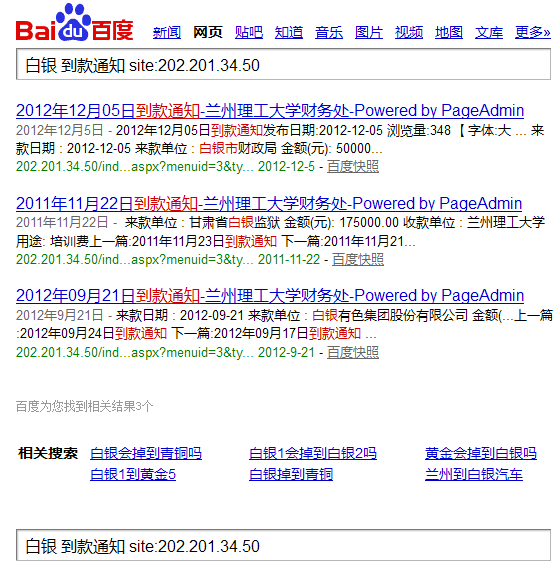Open the 新闻 tab
Image resolution: width=554 pixels, height=570 pixels.
(167, 32)
